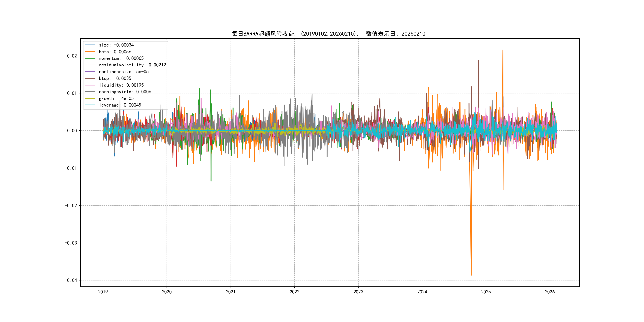Click the size legend blue line swatch
Viewport: 644px width, 322px height.
[x=90, y=45]
